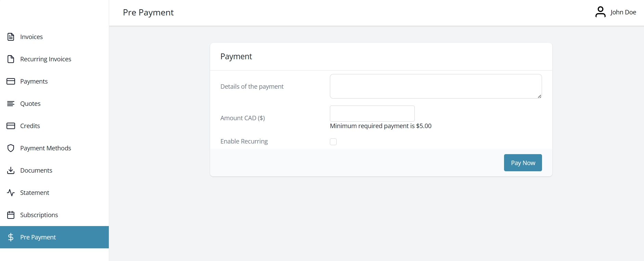Screen dimensions: 644x261
Task: Click the Invoices document icon
Action: pos(11,37)
